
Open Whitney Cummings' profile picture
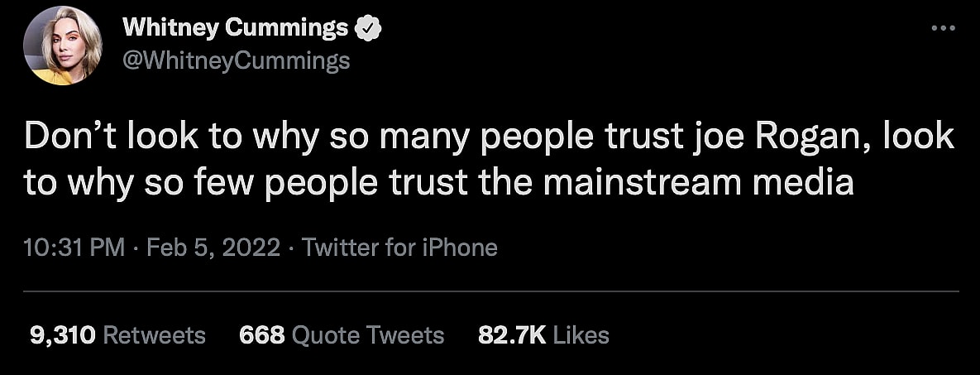[x=63, y=50]
